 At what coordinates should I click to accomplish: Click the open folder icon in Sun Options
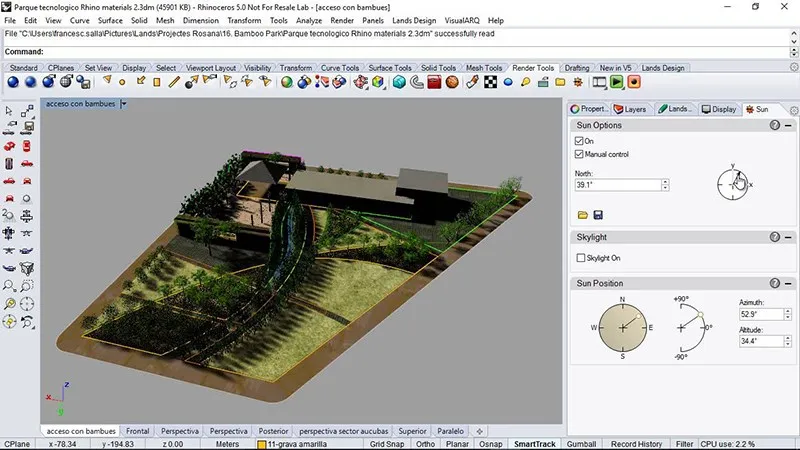(x=583, y=215)
